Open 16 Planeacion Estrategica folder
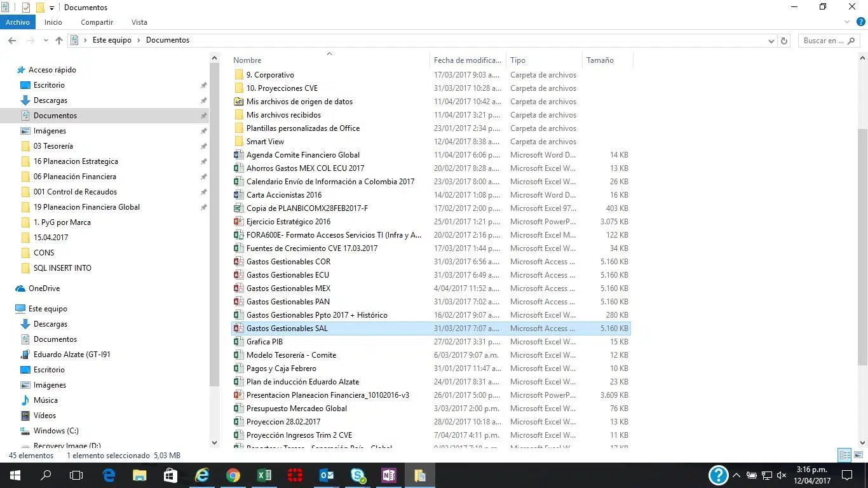868x488 pixels. tap(76, 161)
